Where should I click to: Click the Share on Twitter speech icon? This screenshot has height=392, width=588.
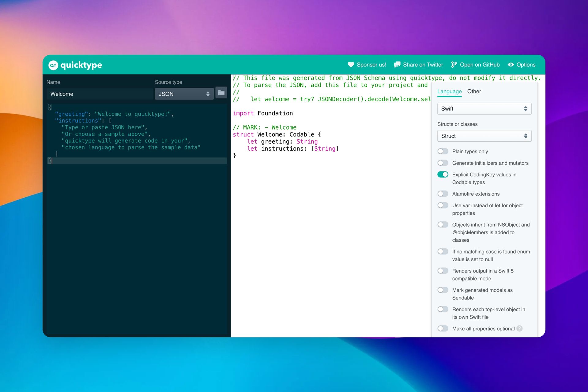[x=397, y=65]
